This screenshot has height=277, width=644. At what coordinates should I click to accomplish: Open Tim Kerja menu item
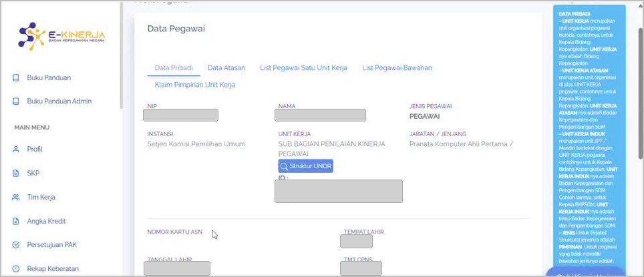(x=41, y=197)
